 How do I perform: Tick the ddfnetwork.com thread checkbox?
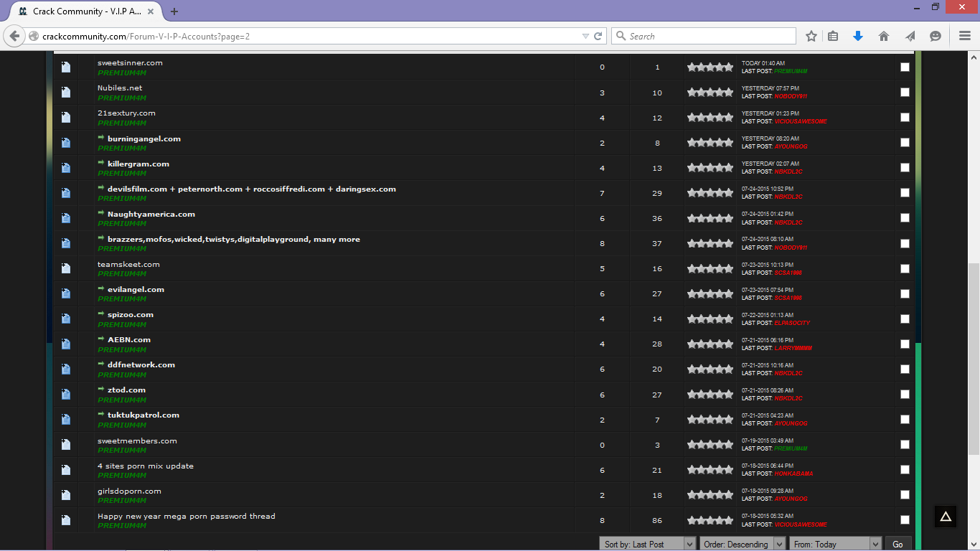[905, 369]
